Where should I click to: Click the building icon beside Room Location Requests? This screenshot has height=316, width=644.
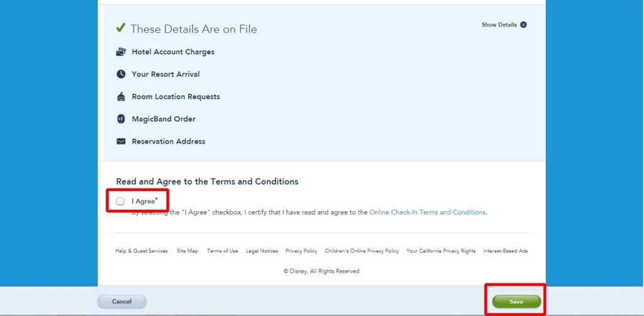[121, 97]
